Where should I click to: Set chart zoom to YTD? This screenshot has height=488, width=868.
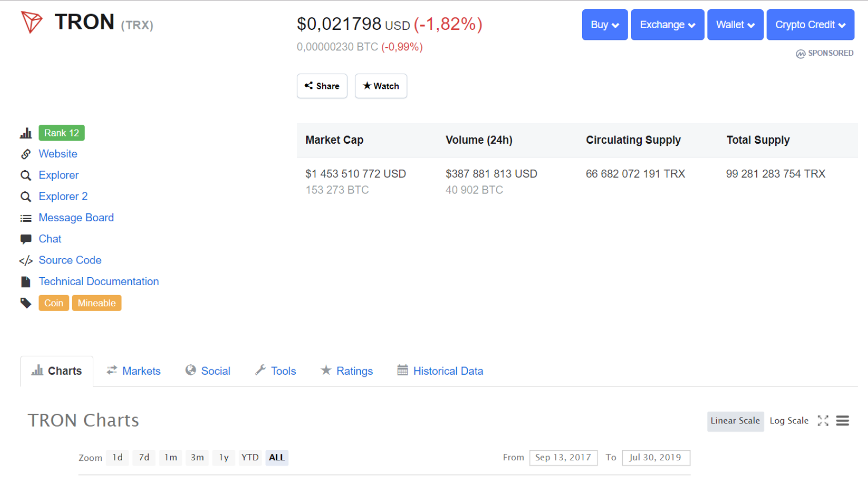[250, 458]
